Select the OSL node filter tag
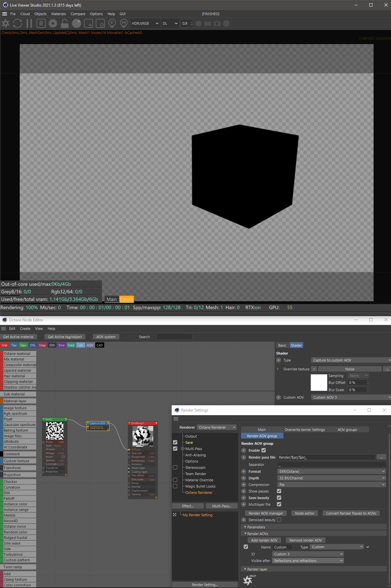Image resolution: width=391 pixels, height=588 pixels. (x=33, y=345)
